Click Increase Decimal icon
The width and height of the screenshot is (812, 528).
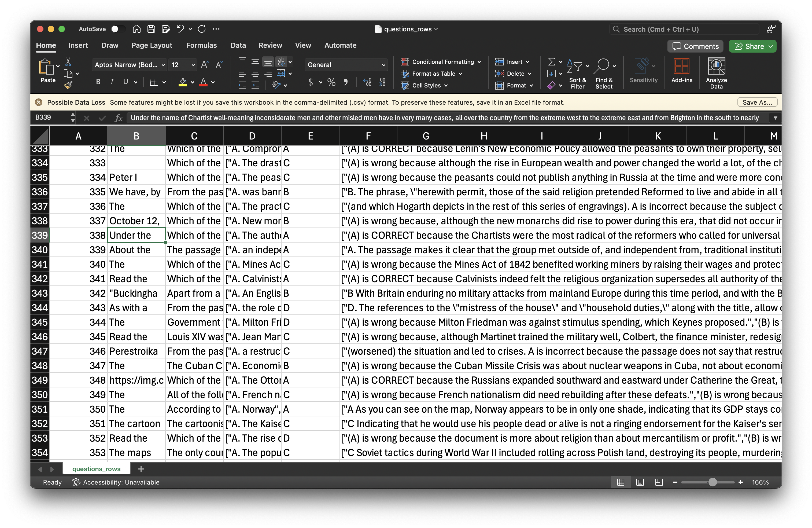click(x=367, y=82)
